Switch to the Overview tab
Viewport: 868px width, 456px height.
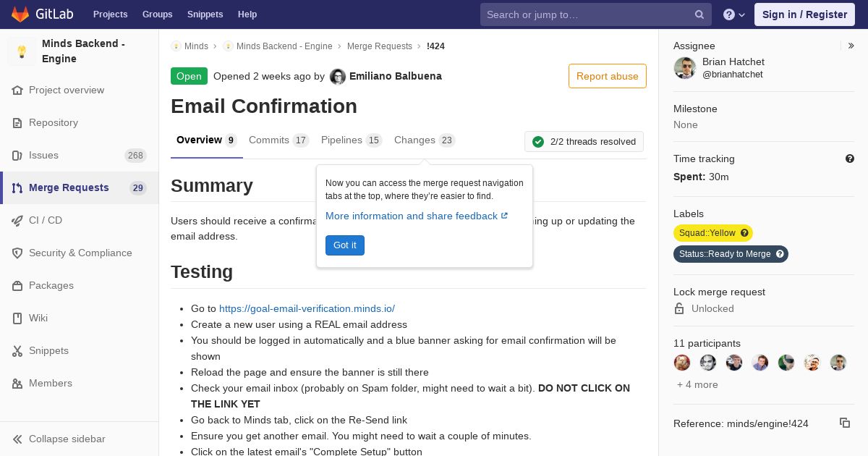pyautogui.click(x=206, y=140)
